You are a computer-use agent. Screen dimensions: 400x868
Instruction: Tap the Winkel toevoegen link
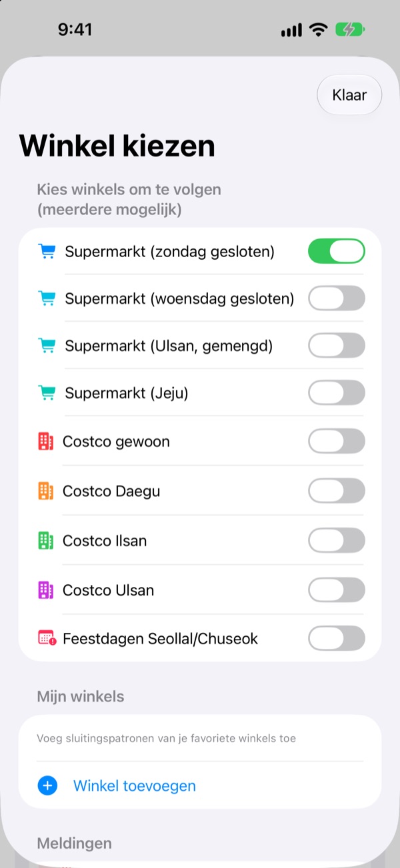[135, 785]
